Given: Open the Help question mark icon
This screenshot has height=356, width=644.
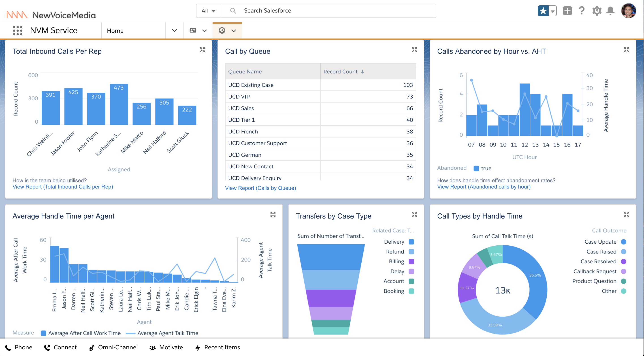Looking at the screenshot, I should (x=582, y=11).
